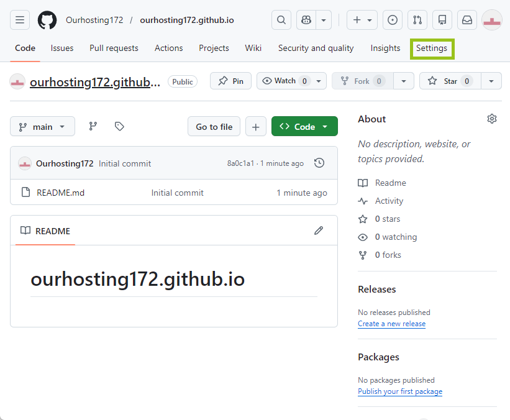Image resolution: width=510 pixels, height=420 pixels.
Task: Switch to the Issues tab
Action: point(61,48)
